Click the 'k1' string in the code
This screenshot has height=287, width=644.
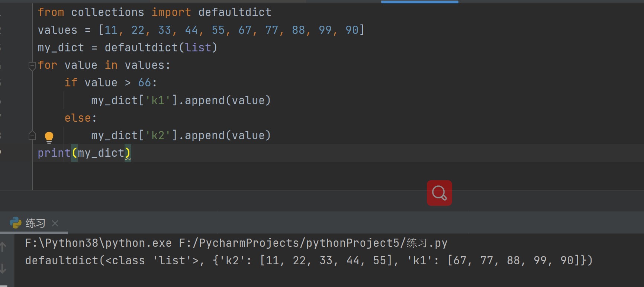(x=158, y=101)
